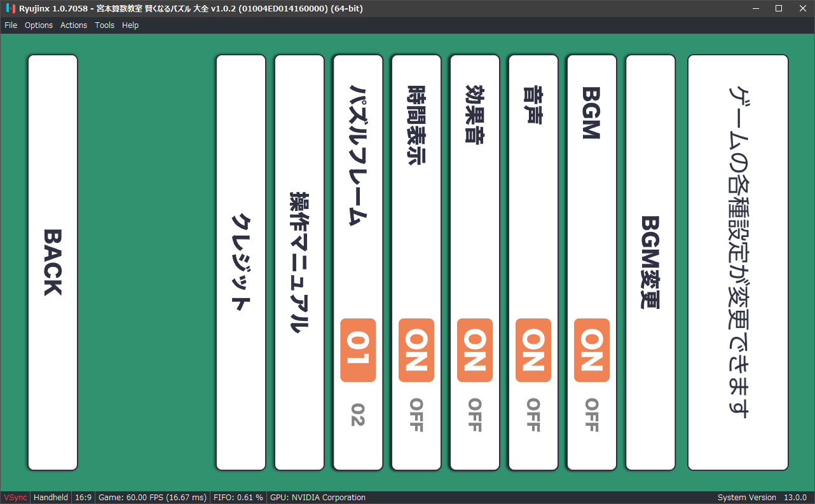Turn BGM ON
Image resolution: width=815 pixels, height=504 pixels.
(x=592, y=350)
